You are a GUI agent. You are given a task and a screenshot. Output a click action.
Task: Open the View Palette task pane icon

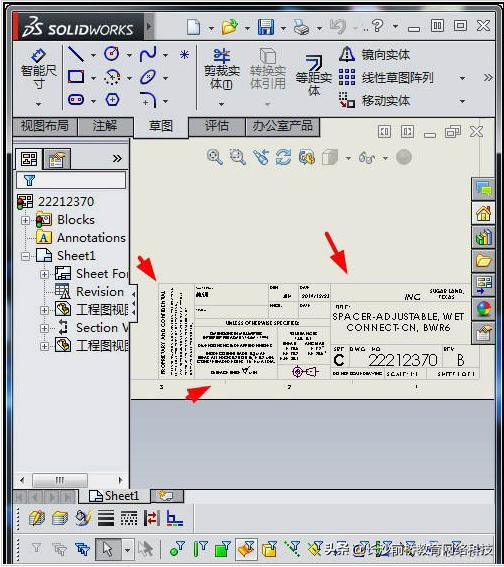click(x=483, y=285)
